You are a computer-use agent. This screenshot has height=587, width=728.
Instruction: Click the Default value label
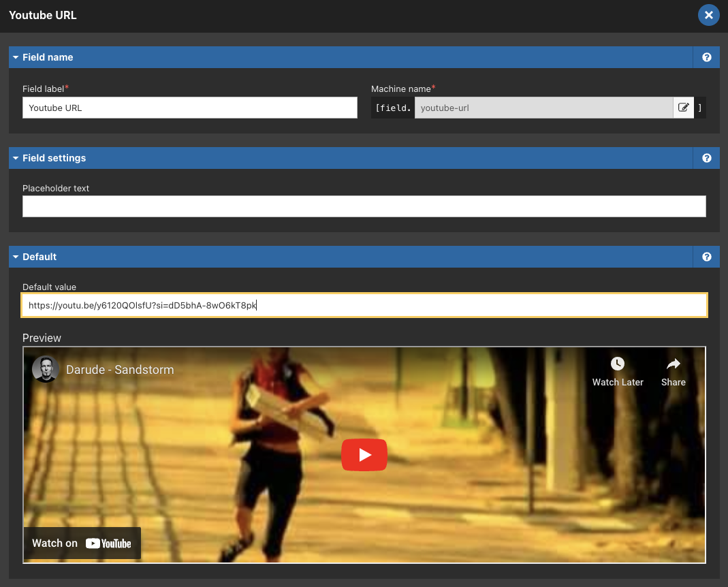[x=49, y=287]
